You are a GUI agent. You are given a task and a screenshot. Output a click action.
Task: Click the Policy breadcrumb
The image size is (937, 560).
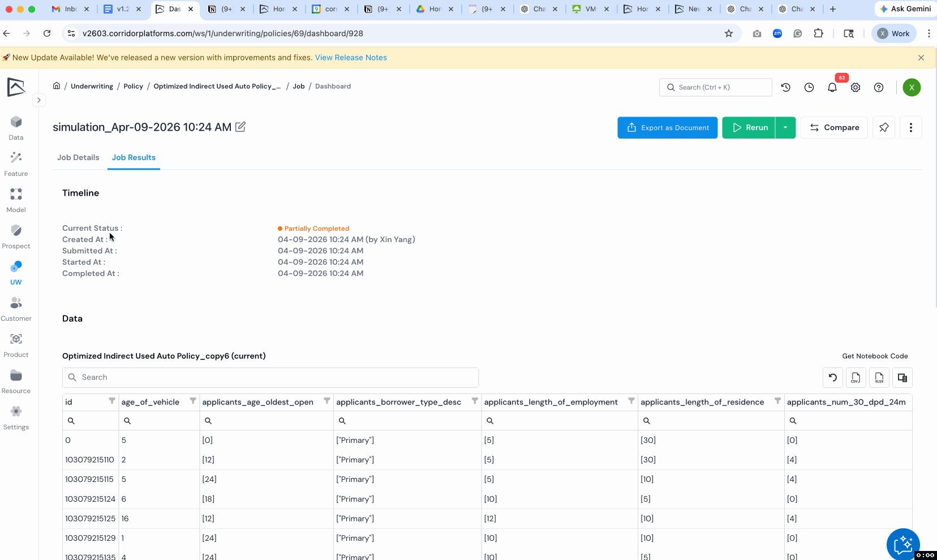[x=134, y=86]
